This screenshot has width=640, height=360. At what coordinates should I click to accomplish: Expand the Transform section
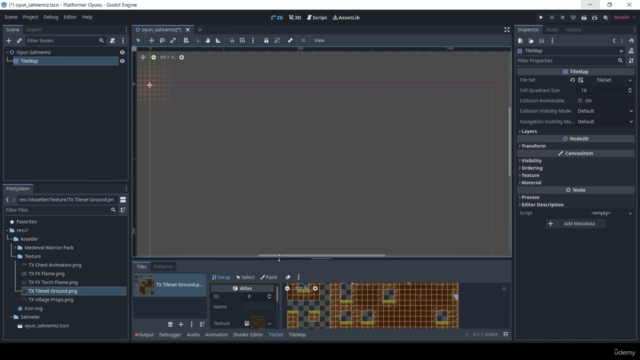(x=533, y=146)
